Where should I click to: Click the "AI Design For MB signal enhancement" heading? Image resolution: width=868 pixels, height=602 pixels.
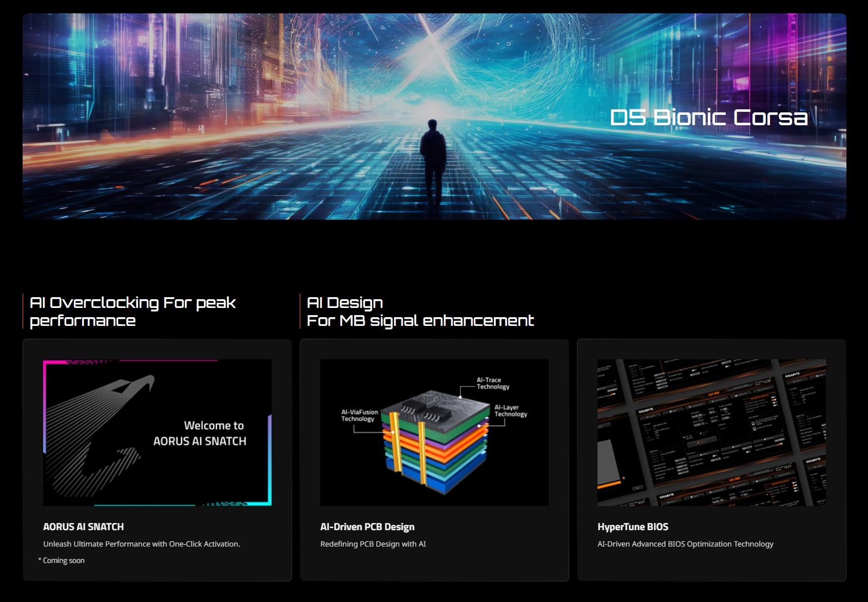coord(420,312)
